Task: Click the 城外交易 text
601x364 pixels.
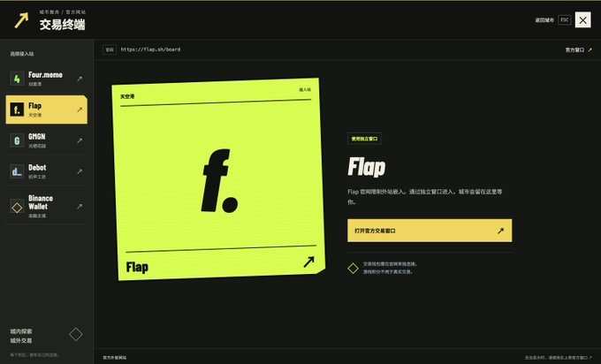Action: pyautogui.click(x=21, y=340)
